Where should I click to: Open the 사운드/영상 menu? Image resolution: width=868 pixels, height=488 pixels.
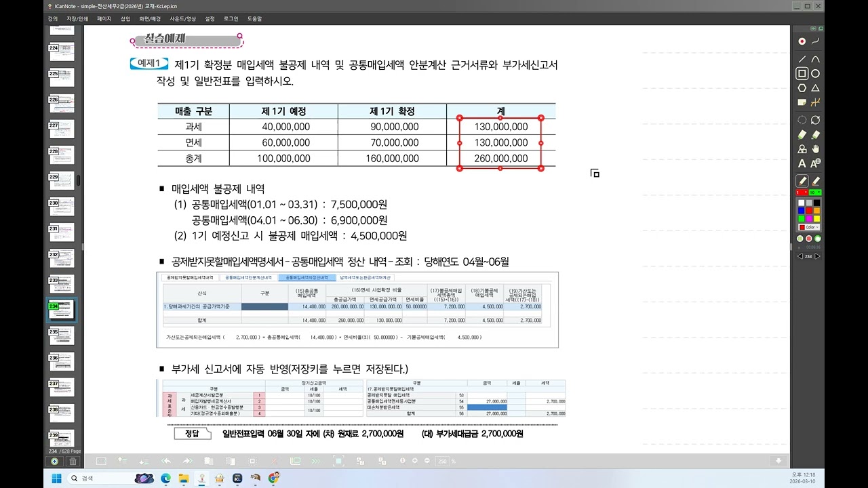[x=182, y=19]
